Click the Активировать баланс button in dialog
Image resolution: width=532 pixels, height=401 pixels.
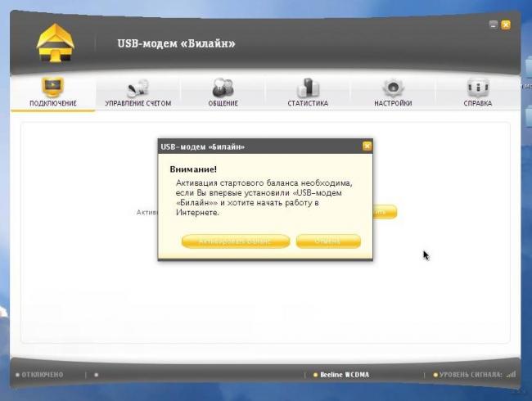[236, 241]
